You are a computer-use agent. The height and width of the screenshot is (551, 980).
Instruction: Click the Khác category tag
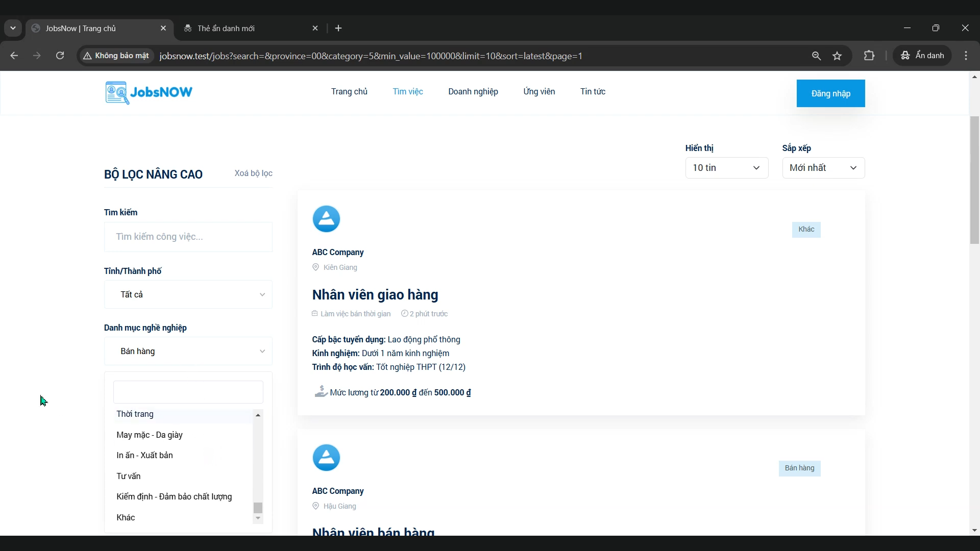click(806, 230)
